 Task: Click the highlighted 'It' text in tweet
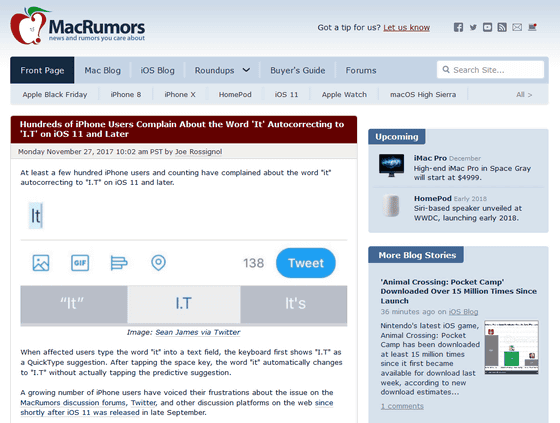[36, 216]
